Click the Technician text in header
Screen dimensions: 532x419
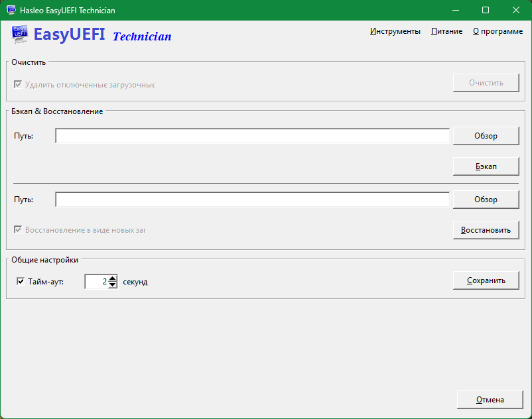click(x=142, y=36)
